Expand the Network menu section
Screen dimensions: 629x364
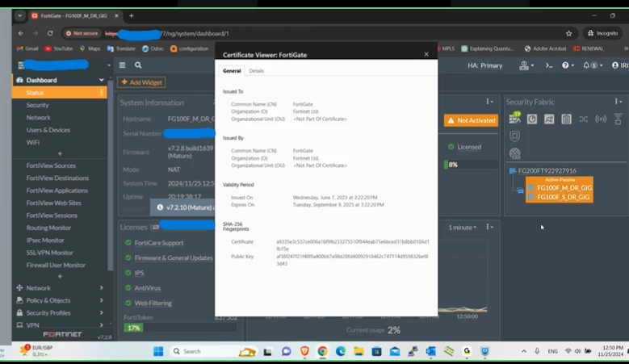59,288
